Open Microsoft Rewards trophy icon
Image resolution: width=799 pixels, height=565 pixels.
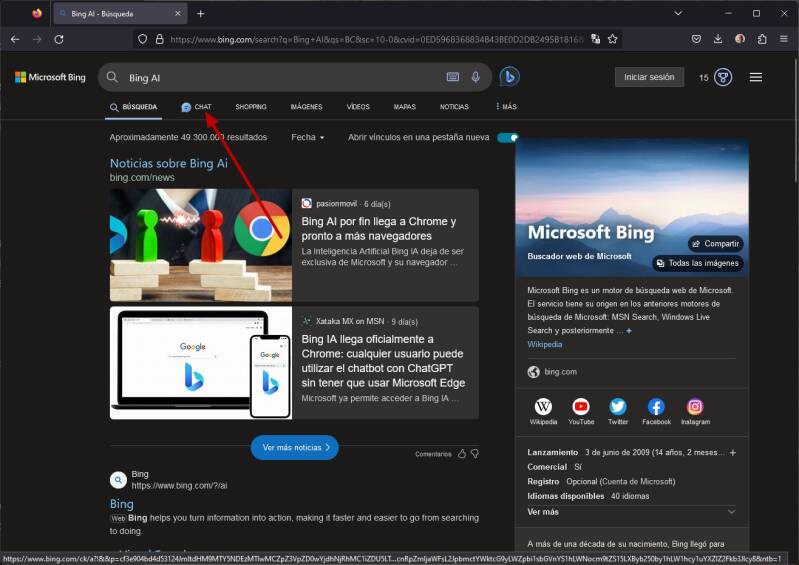[723, 77]
